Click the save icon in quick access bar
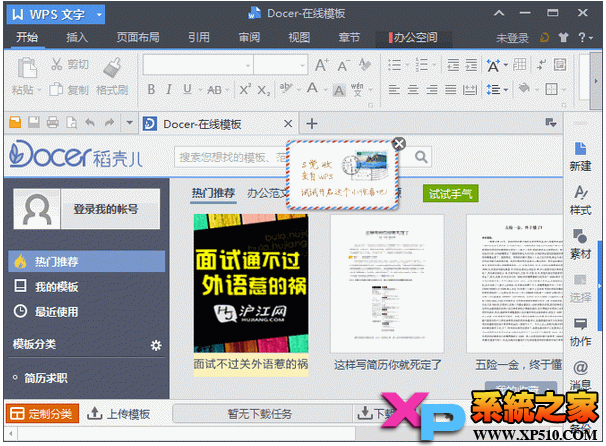The image size is (606, 446). (x=34, y=123)
